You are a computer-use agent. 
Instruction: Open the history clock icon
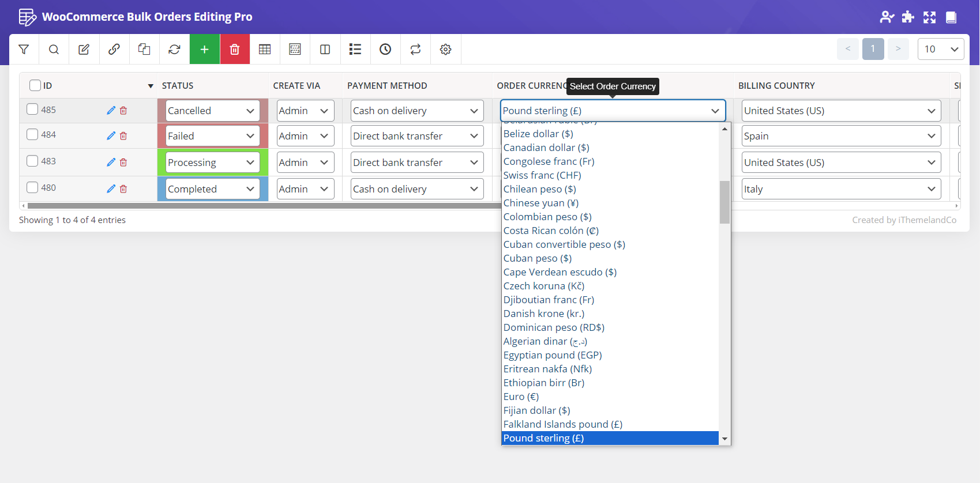pyautogui.click(x=385, y=50)
